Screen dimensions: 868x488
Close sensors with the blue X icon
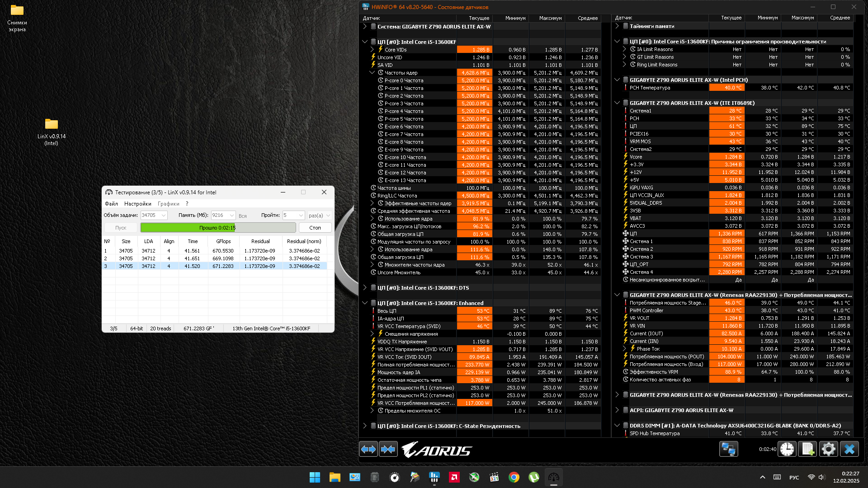tap(849, 449)
